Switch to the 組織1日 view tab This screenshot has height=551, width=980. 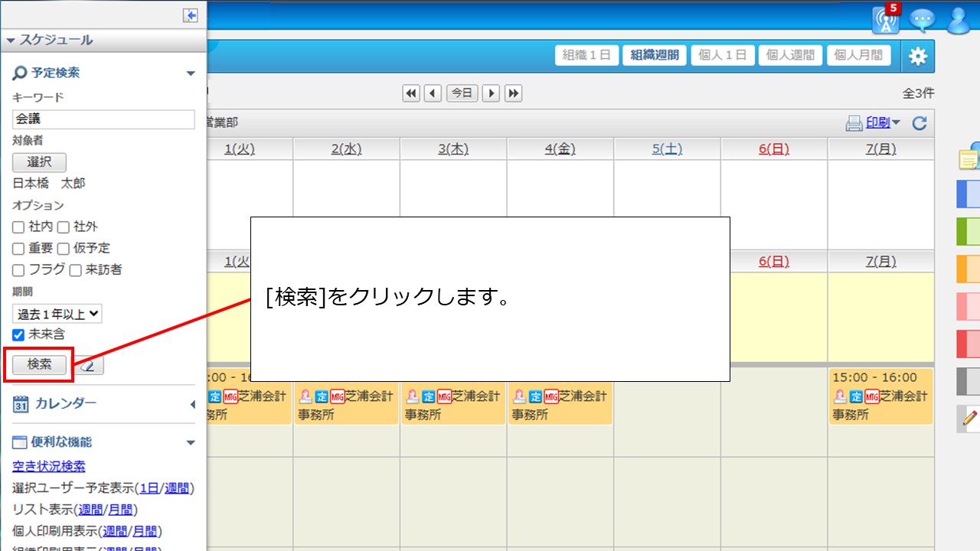(586, 54)
